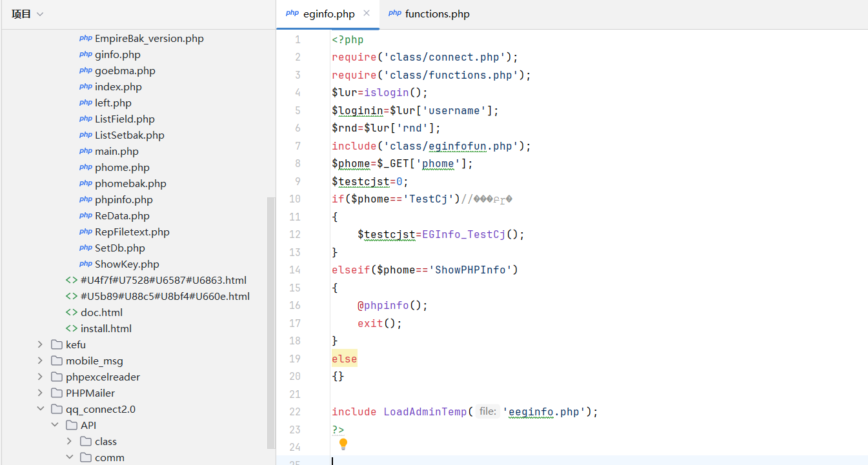Click PHP icon on functions.php tab
The height and width of the screenshot is (465, 868).
[x=395, y=14]
